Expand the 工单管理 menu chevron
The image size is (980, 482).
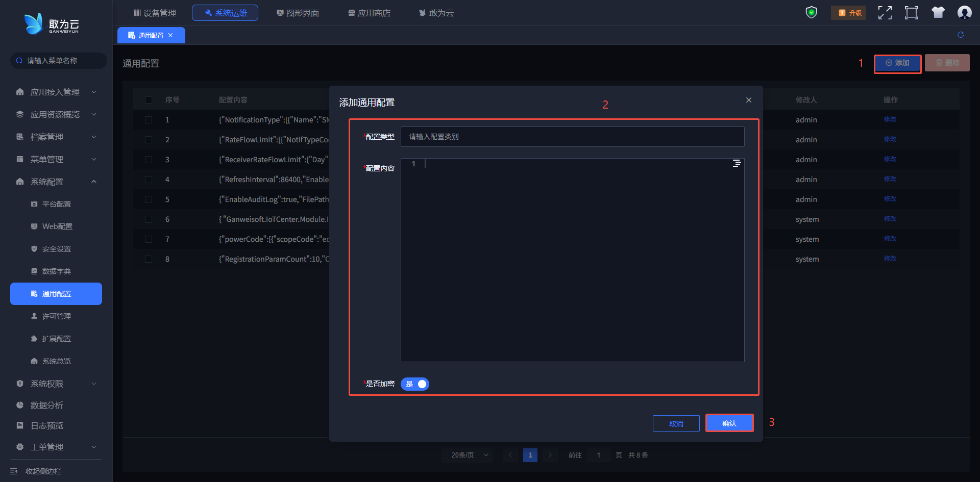tap(94, 447)
